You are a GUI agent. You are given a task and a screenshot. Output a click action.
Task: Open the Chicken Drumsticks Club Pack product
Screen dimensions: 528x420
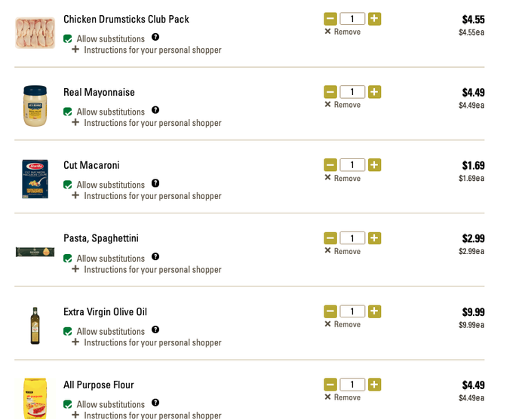coord(126,19)
